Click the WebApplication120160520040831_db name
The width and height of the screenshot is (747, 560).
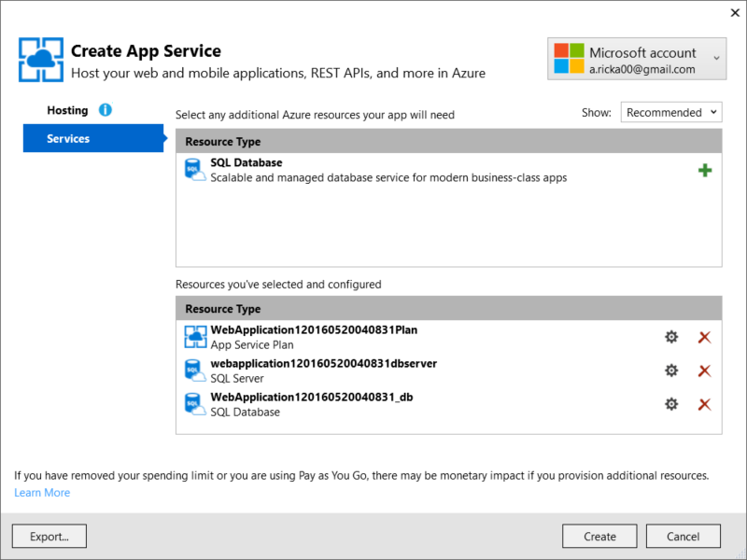click(x=312, y=397)
